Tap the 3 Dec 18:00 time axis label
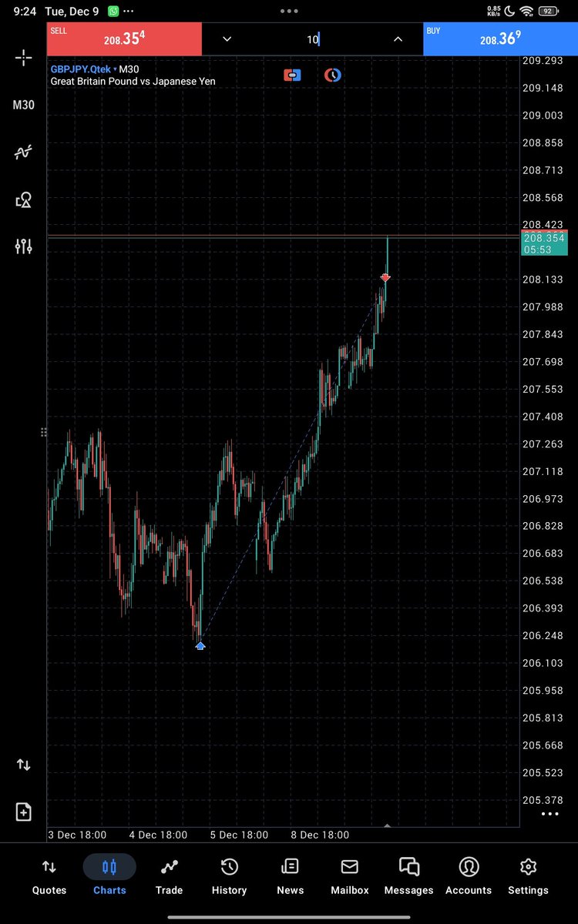 (x=77, y=835)
